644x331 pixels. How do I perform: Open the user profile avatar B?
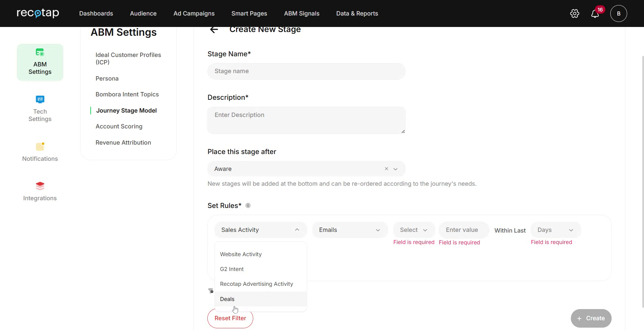point(619,13)
